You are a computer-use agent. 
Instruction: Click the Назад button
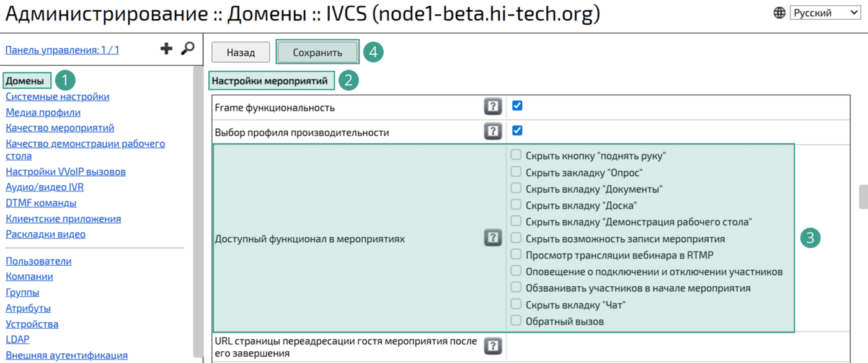pyautogui.click(x=241, y=53)
